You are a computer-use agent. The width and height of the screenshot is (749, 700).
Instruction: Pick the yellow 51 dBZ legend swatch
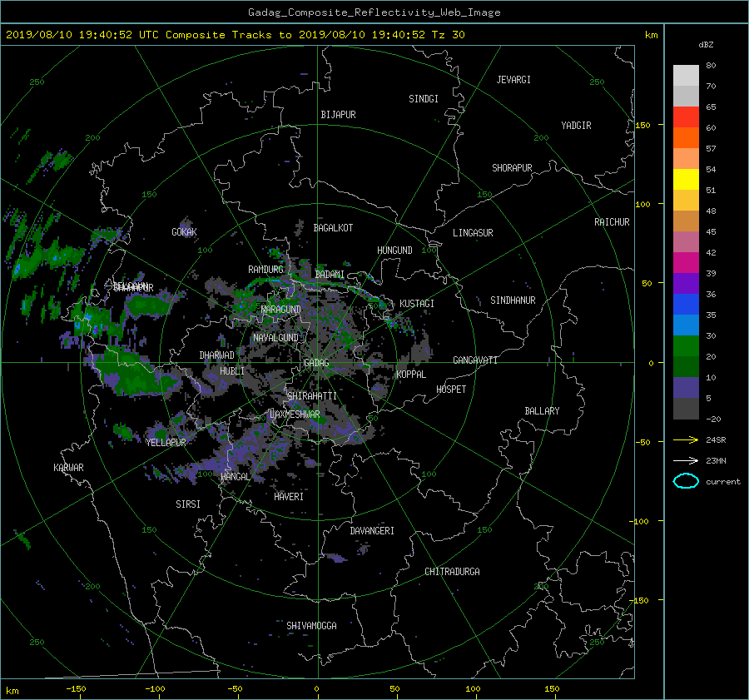click(x=686, y=180)
